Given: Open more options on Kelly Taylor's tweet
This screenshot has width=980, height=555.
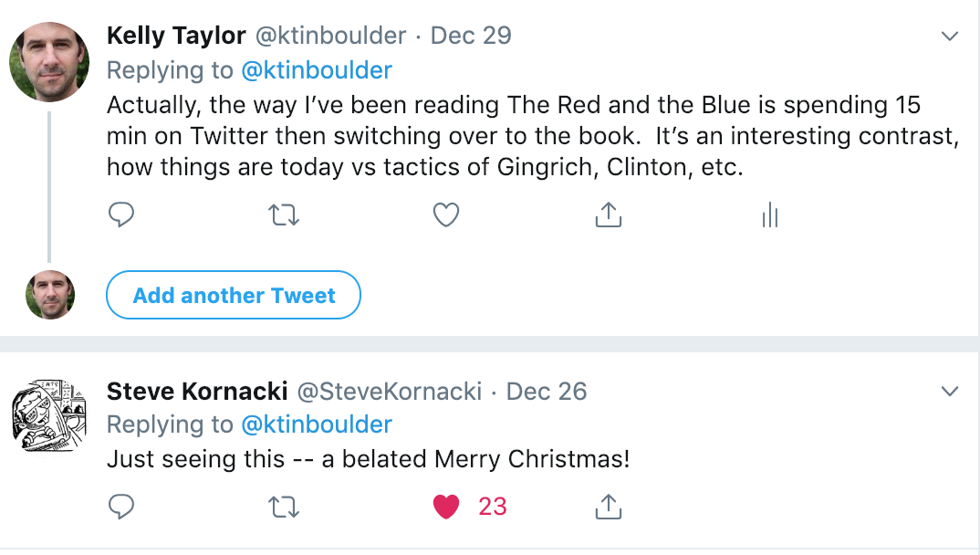Looking at the screenshot, I should point(950,37).
